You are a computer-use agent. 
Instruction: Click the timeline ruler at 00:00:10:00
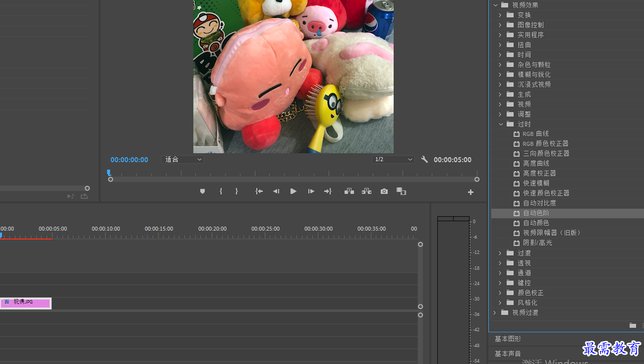[x=106, y=229]
